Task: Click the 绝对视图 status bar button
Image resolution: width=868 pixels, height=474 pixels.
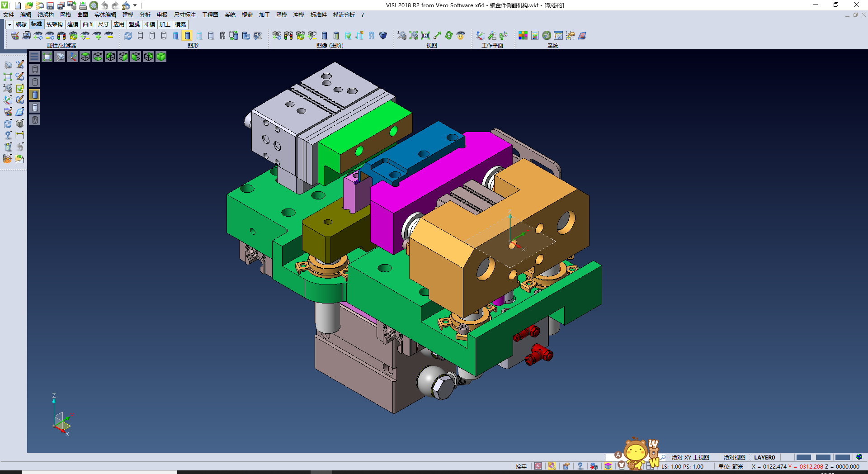Action: pyautogui.click(x=734, y=457)
